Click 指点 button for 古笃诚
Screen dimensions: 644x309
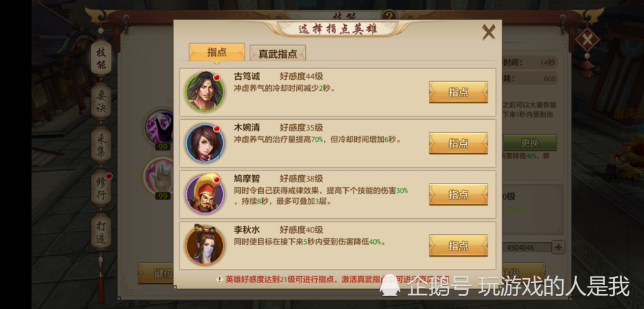[459, 92]
